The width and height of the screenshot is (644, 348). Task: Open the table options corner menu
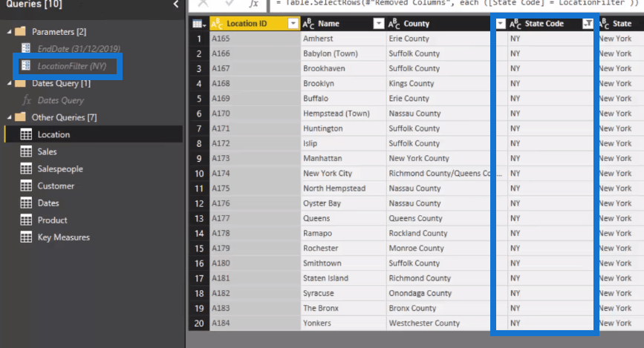(199, 24)
